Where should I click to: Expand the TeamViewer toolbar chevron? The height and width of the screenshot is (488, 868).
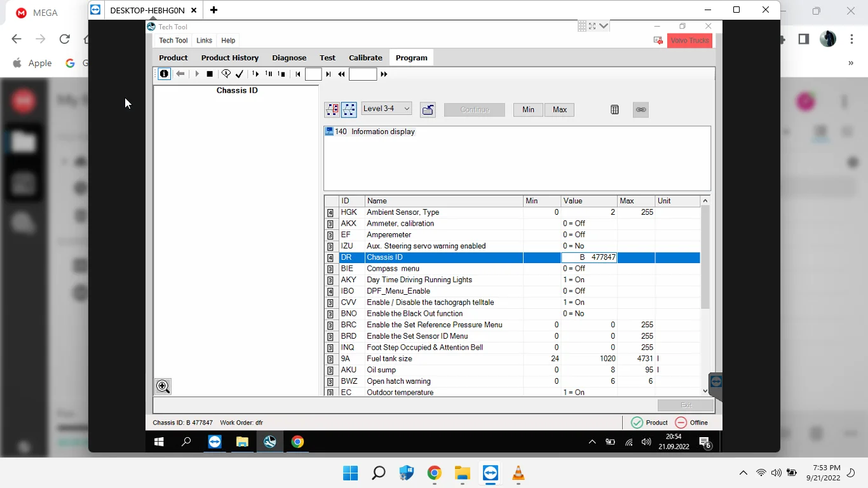604,26
